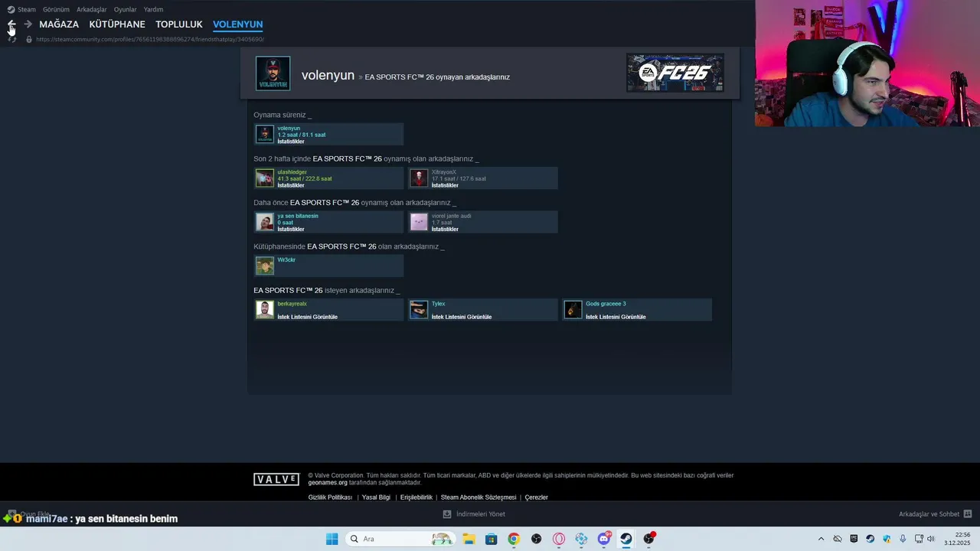Open İstatistikler for ya sen bitanesin
This screenshot has width=980, height=551.
point(291,229)
